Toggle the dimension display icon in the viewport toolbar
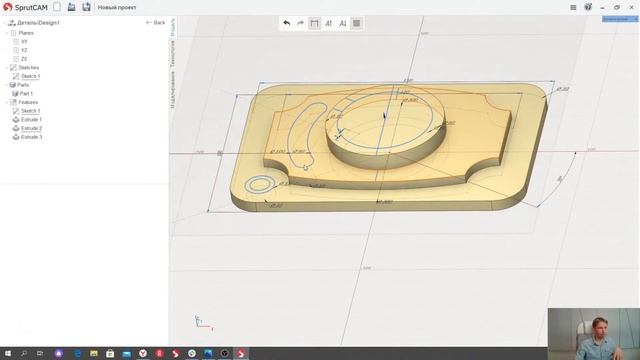This screenshot has width=640, height=360. click(x=314, y=23)
